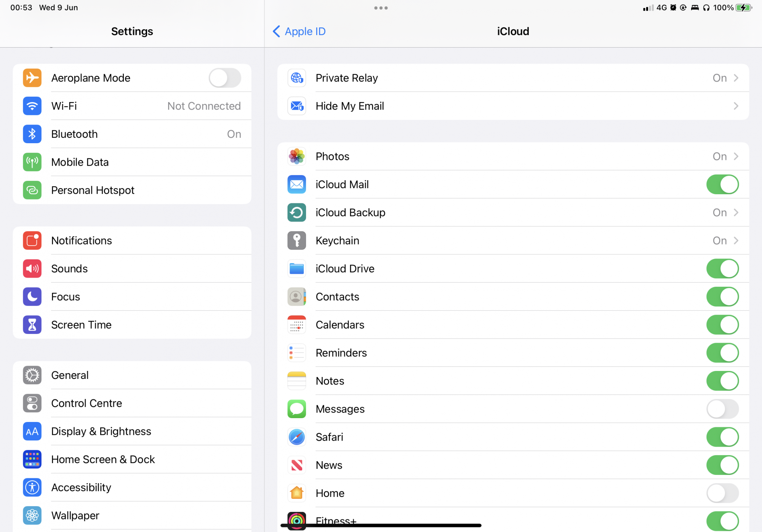
Task: Tap the three-dot multitasking control
Action: 381,8
